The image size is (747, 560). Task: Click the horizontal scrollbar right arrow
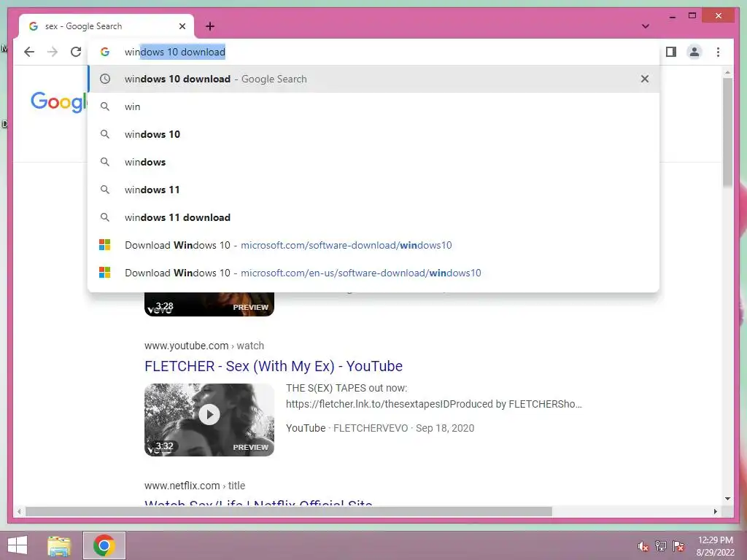tap(715, 511)
